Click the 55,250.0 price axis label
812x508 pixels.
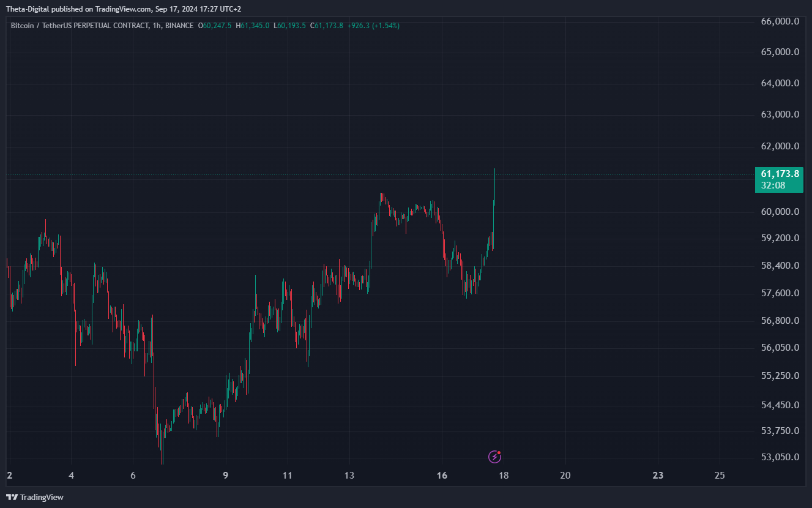coord(780,376)
